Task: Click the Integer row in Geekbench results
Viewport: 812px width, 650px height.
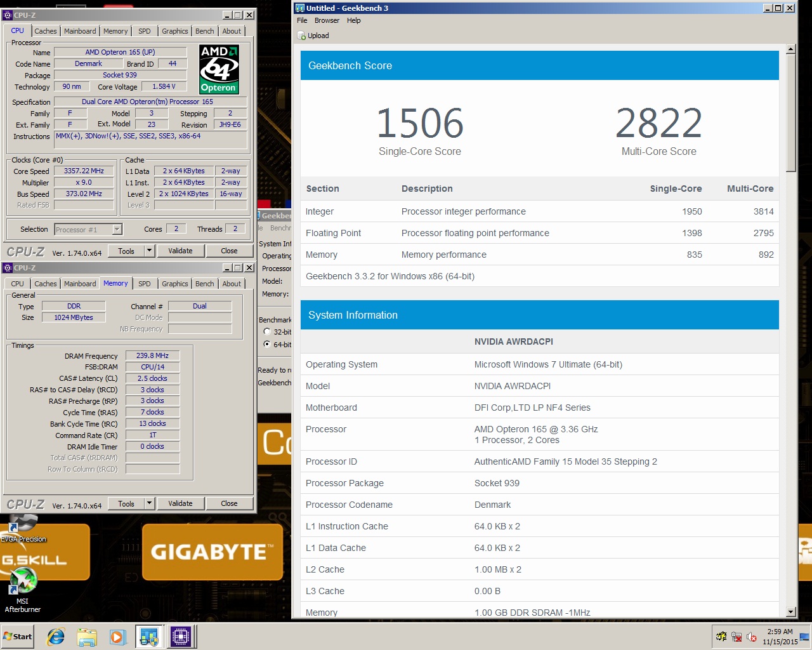Action: (x=540, y=211)
